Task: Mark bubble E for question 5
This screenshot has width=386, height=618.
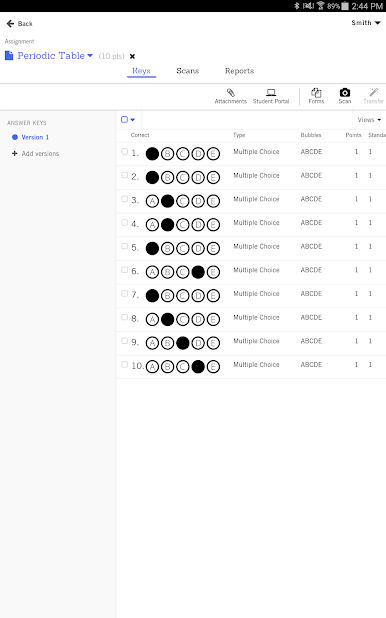Action: 213,248
